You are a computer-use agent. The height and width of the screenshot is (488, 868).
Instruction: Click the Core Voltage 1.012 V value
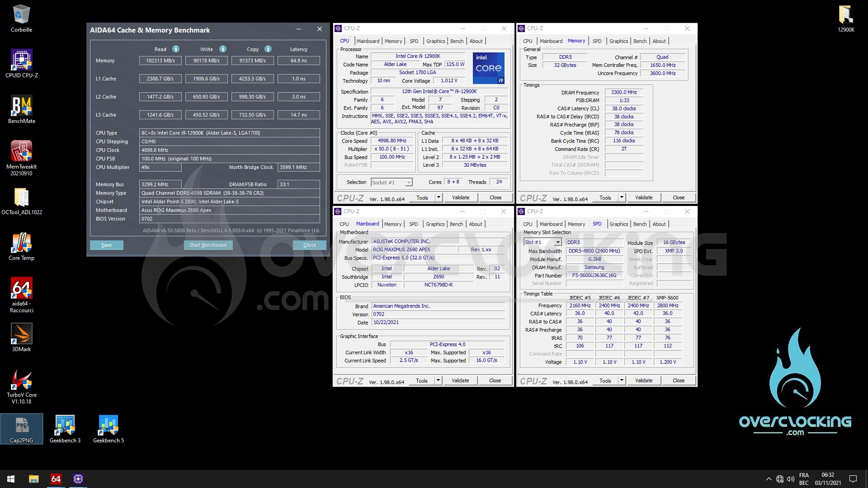tap(449, 80)
